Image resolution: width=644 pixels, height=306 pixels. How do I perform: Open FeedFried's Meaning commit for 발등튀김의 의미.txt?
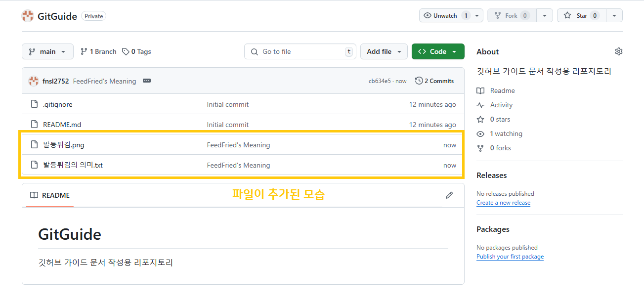pos(238,165)
